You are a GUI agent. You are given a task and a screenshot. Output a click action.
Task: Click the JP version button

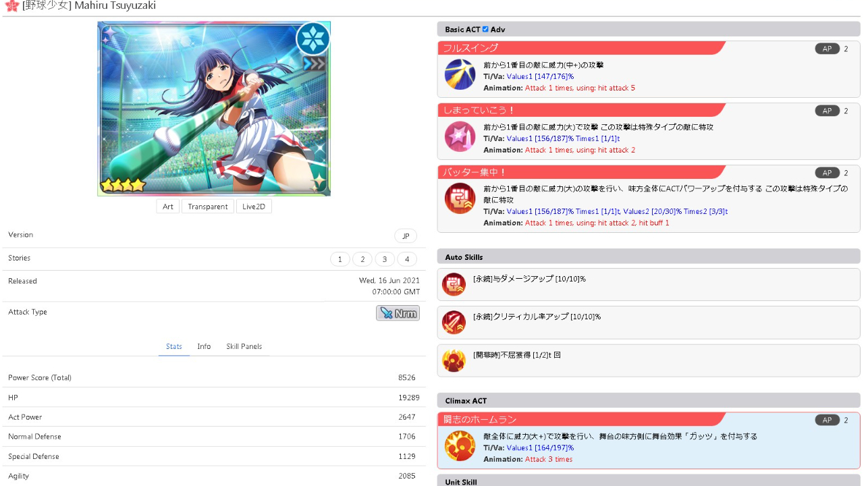[x=406, y=236]
